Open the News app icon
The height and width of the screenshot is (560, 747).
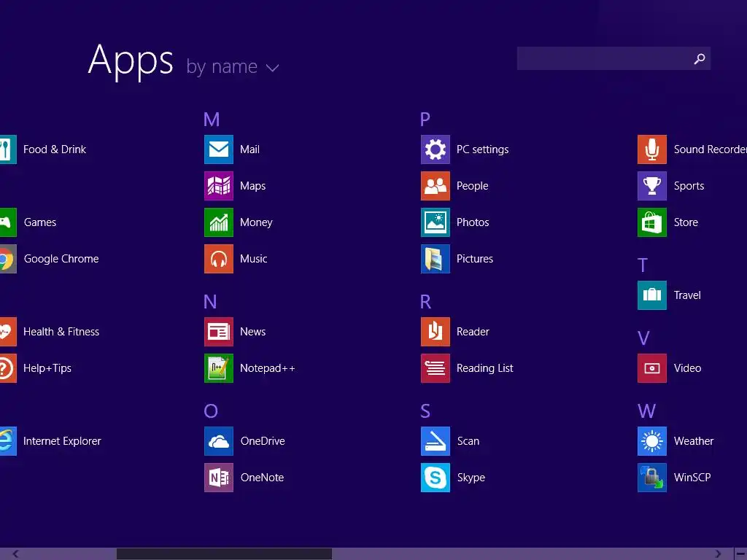(219, 332)
